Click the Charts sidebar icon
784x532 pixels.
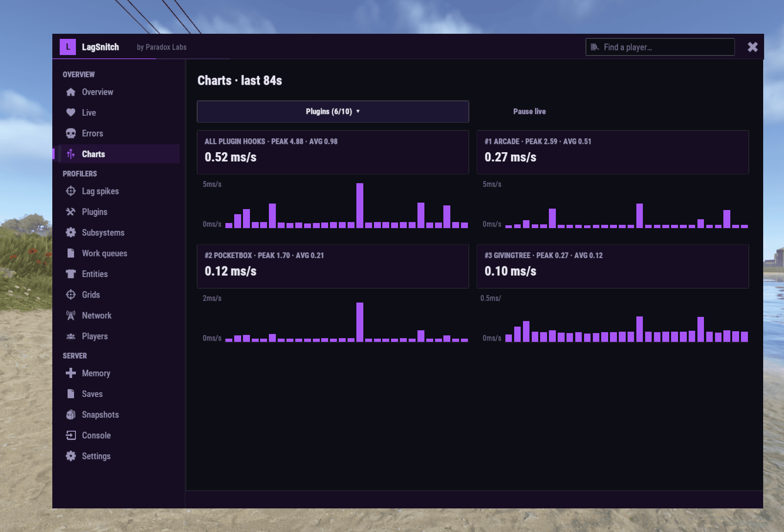71,154
